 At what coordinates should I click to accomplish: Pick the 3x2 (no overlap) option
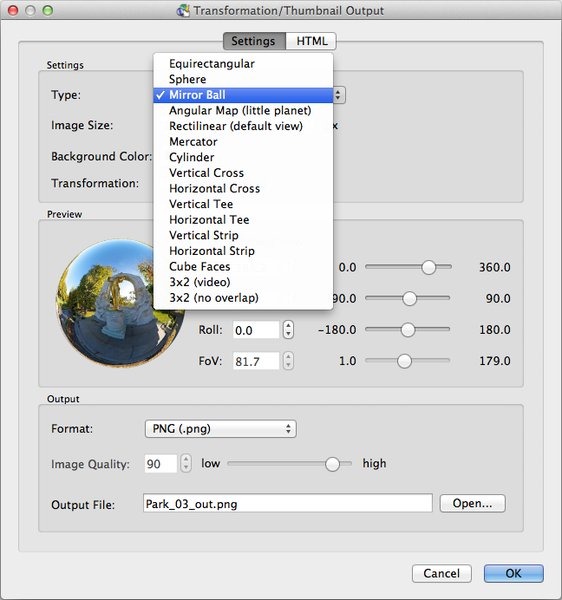coord(243,298)
